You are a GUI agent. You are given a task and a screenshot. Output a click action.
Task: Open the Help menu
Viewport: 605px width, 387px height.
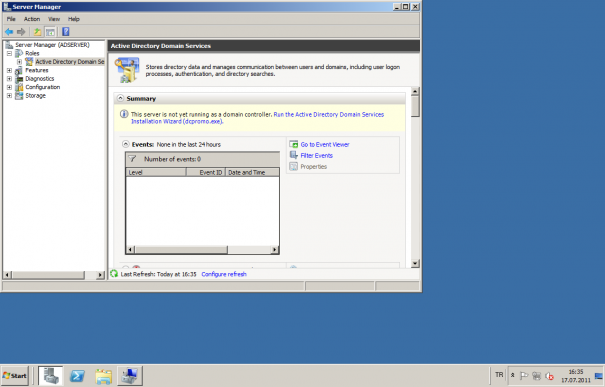pos(74,19)
